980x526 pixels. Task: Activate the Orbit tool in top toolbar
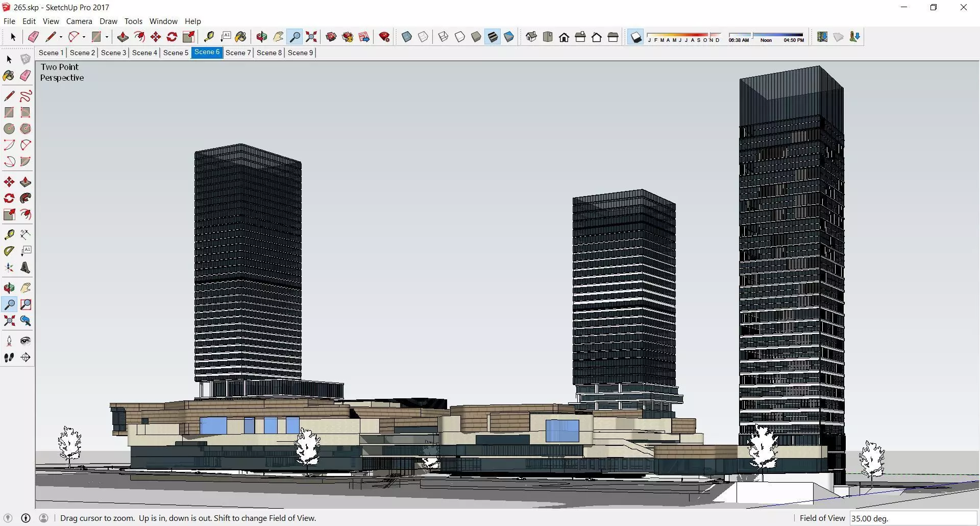[x=262, y=37]
